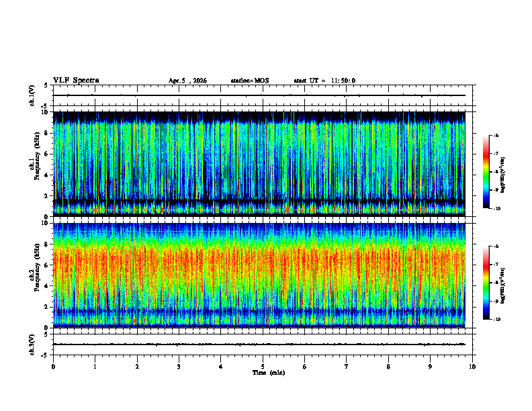Click the "ch.3(V)" axis label
Screen dimensions: 532x411
pos(32,345)
